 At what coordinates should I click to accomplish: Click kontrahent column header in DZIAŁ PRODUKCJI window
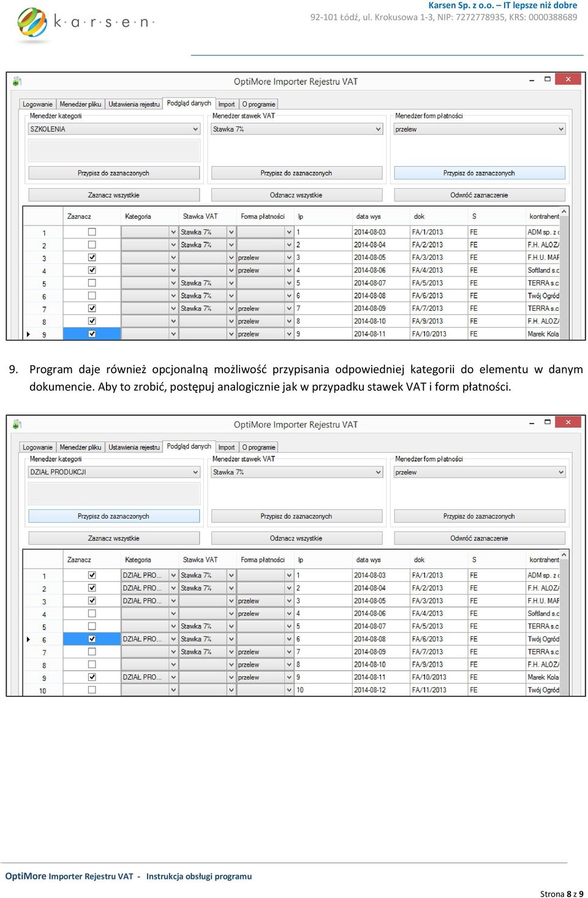coord(544,560)
